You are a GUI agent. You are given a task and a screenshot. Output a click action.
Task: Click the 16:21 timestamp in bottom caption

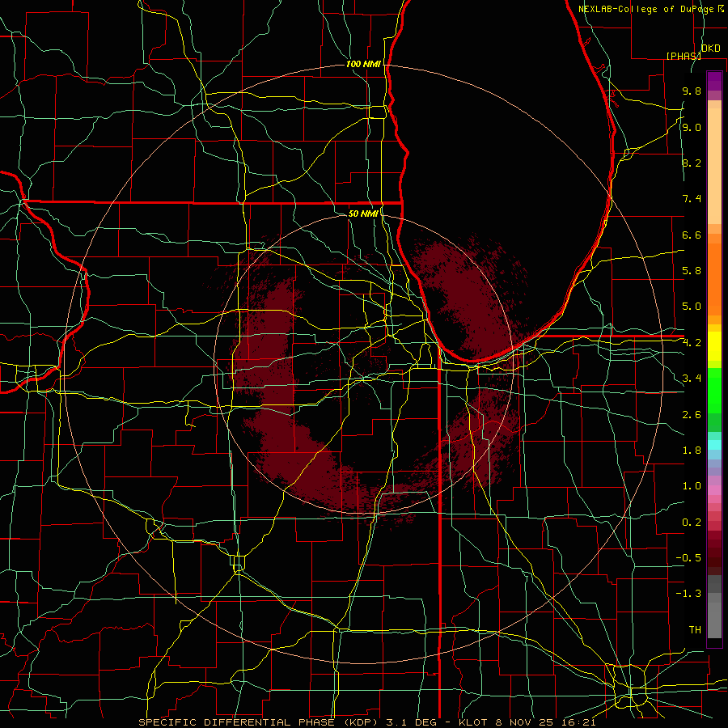[x=577, y=722]
